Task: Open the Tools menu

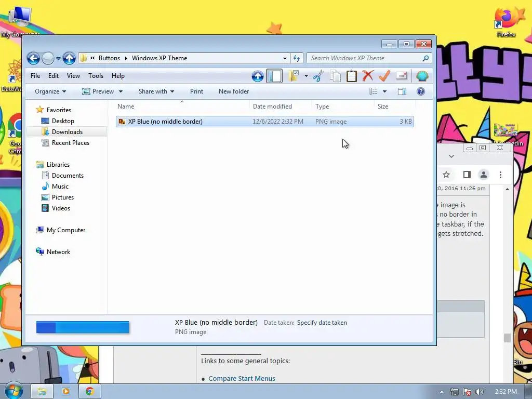Action: 96,76
